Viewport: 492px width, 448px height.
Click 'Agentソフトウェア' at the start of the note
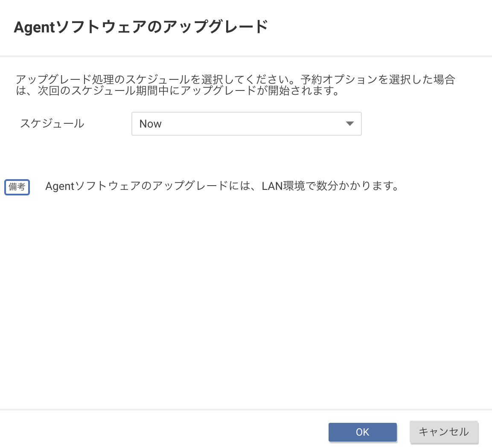91,186
